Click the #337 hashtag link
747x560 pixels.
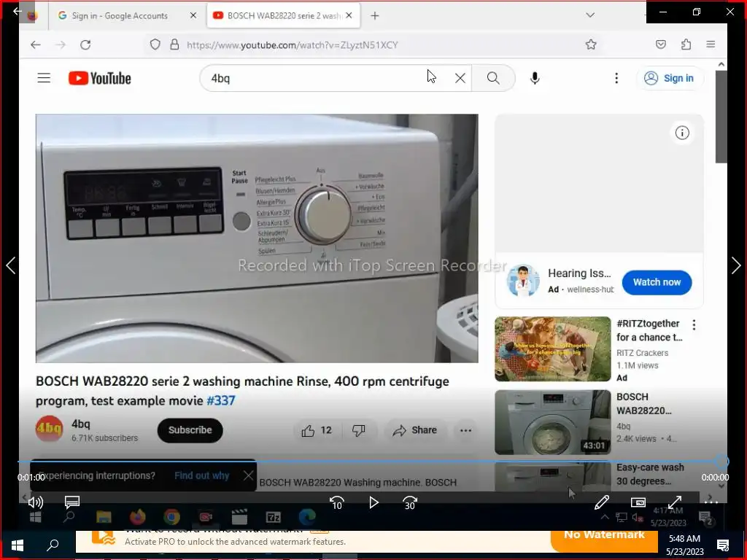(x=220, y=400)
